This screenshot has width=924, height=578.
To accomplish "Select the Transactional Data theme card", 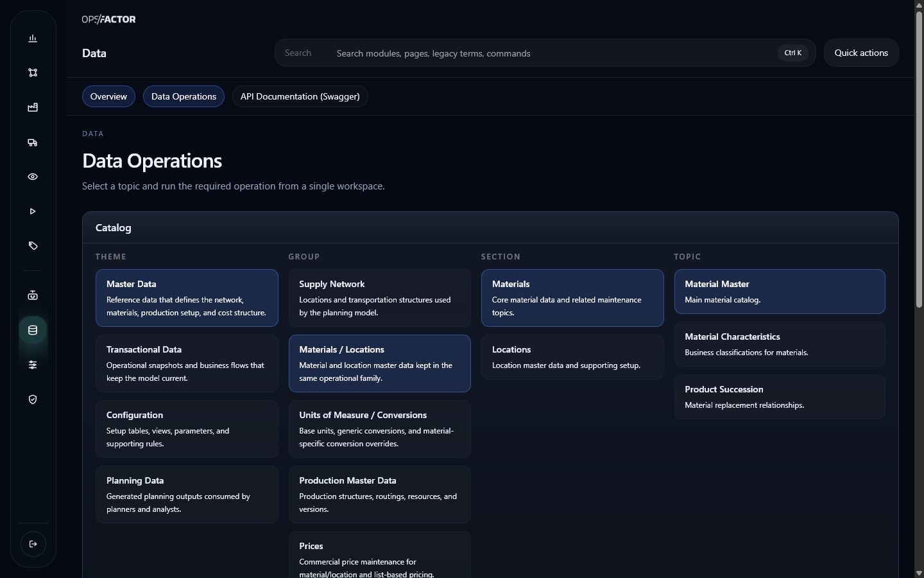I will point(187,363).
